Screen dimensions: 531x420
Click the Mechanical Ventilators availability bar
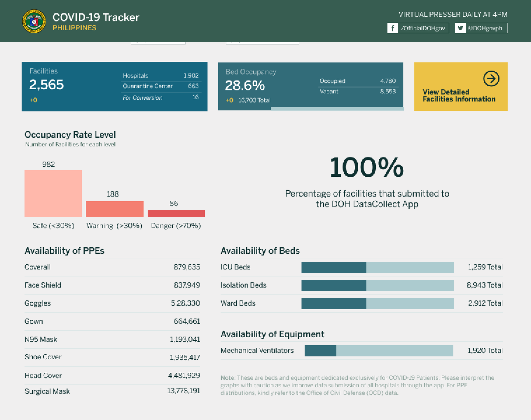click(x=379, y=351)
